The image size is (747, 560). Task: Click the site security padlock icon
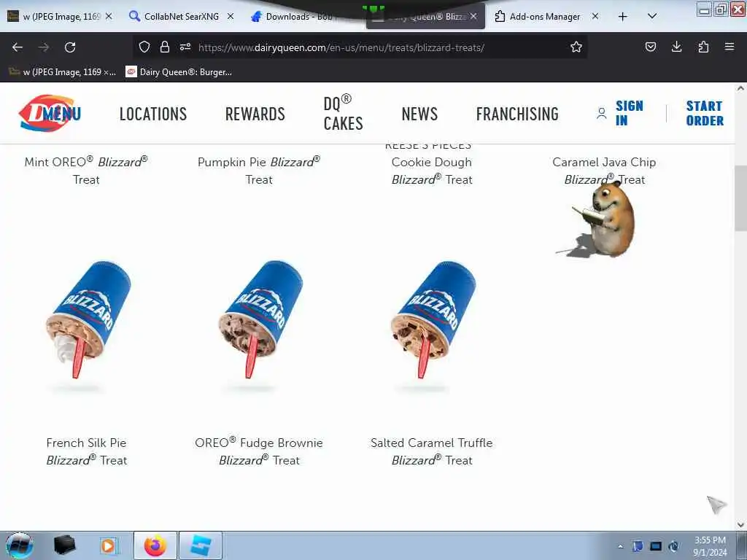click(x=165, y=47)
